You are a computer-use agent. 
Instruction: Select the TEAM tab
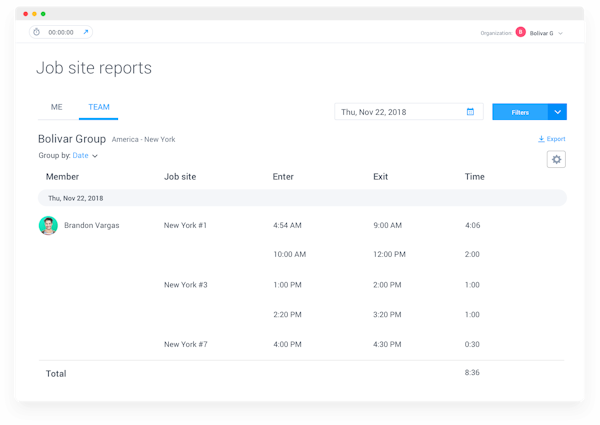tap(98, 107)
